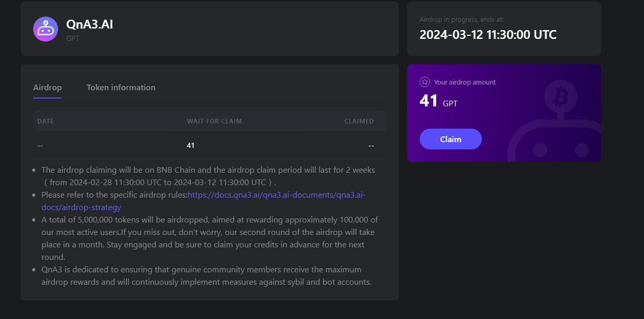Click the WAIT FOR CLAIM column header

tap(214, 121)
